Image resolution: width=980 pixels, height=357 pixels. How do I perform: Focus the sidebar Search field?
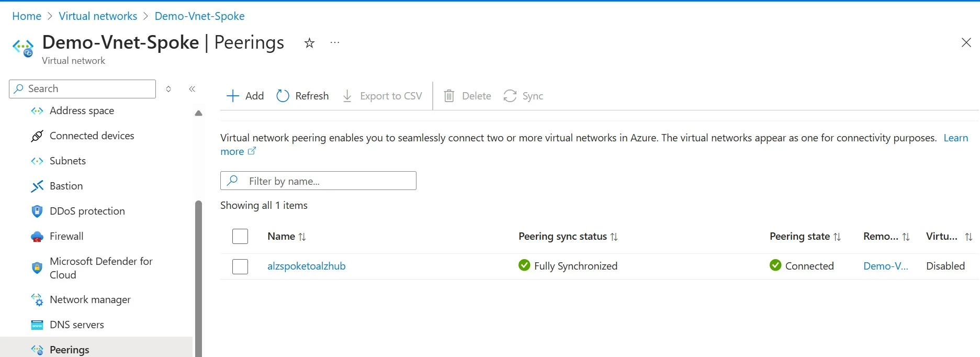83,89
